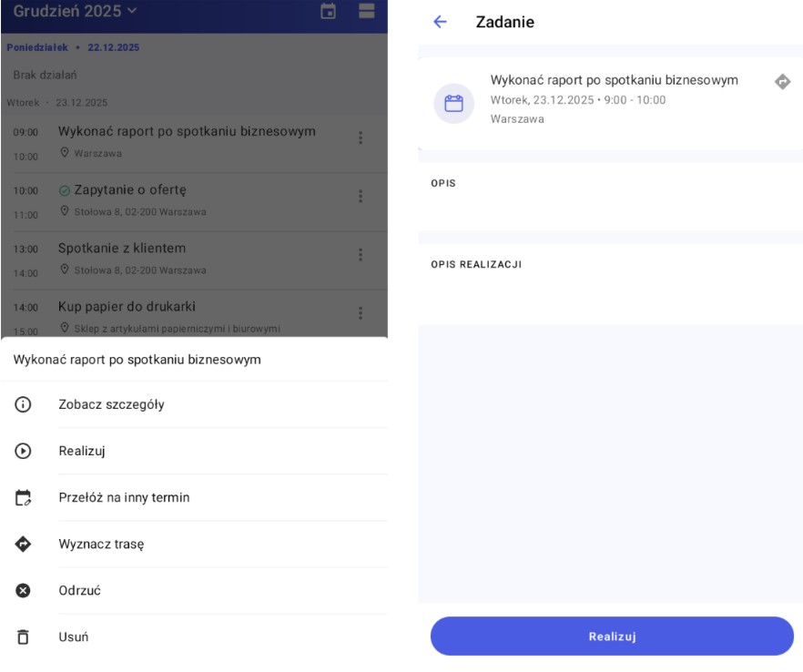
Task: Click the calendar icon on the task card
Action: (453, 103)
